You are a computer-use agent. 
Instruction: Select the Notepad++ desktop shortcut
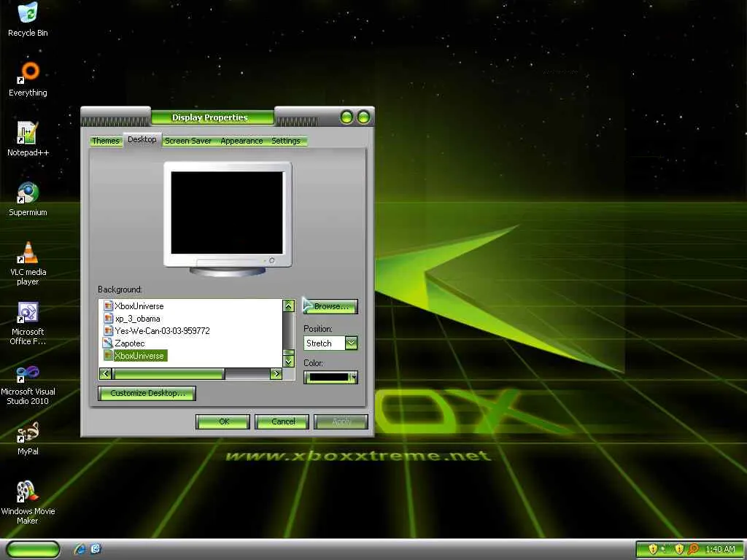click(28, 139)
